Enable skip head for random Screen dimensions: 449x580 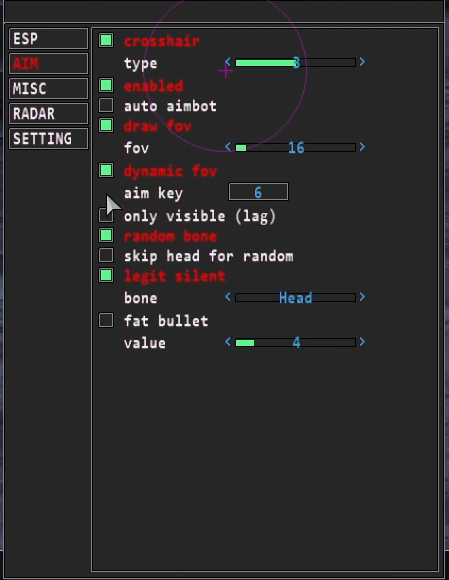pyautogui.click(x=106, y=255)
